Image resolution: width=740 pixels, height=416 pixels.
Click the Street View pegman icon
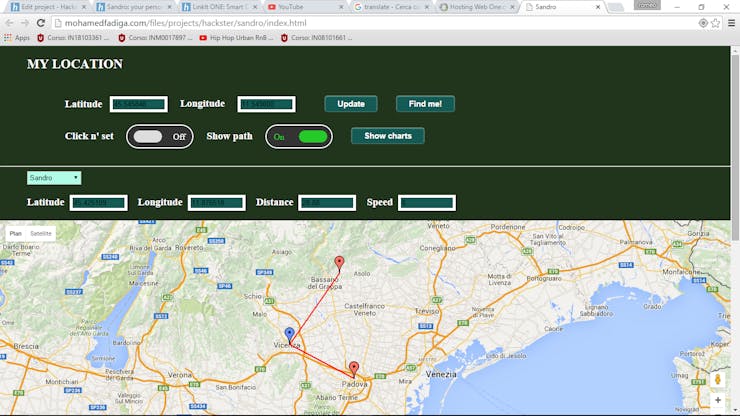click(717, 379)
